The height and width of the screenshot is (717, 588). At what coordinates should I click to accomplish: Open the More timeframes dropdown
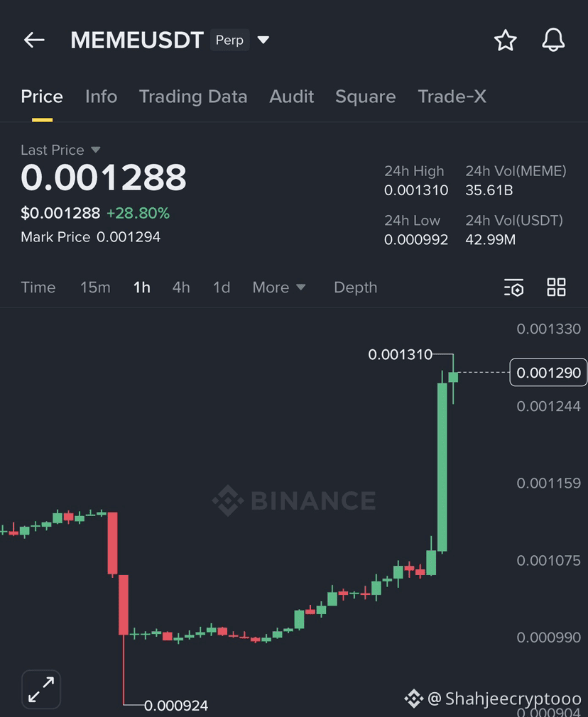click(278, 288)
